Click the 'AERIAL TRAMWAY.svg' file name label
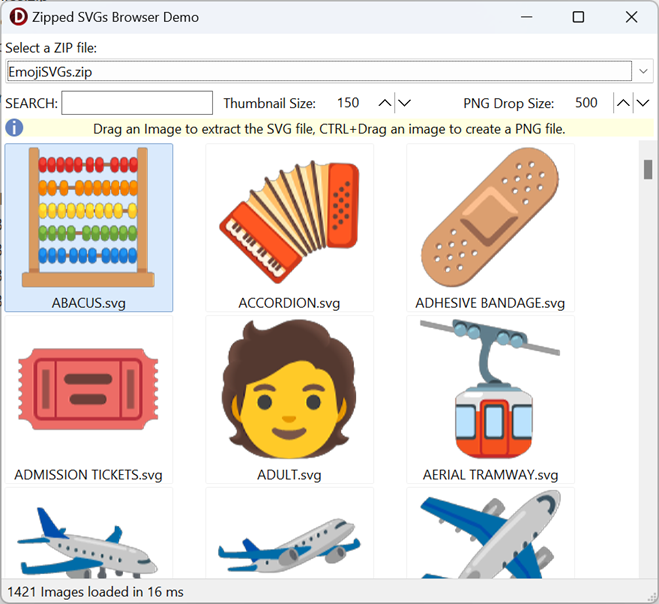 point(490,475)
